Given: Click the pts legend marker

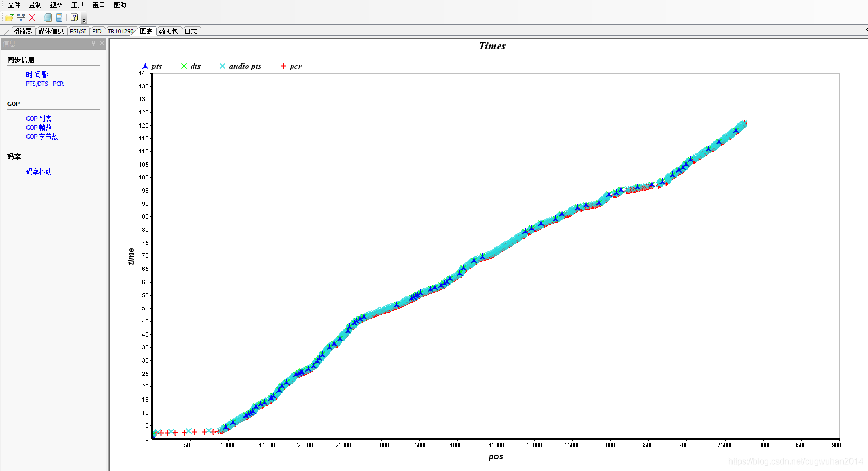Looking at the screenshot, I should click(145, 66).
